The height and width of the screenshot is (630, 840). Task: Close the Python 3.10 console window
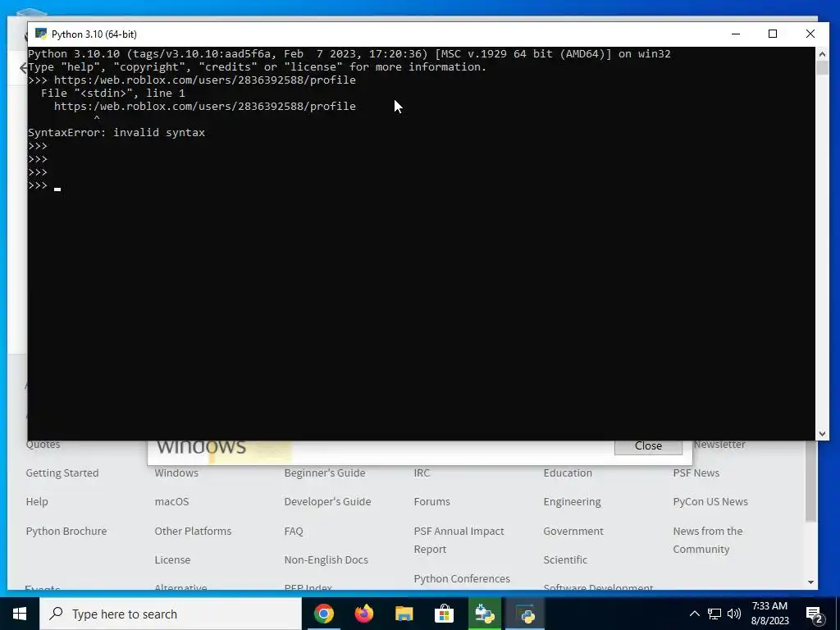coord(810,34)
